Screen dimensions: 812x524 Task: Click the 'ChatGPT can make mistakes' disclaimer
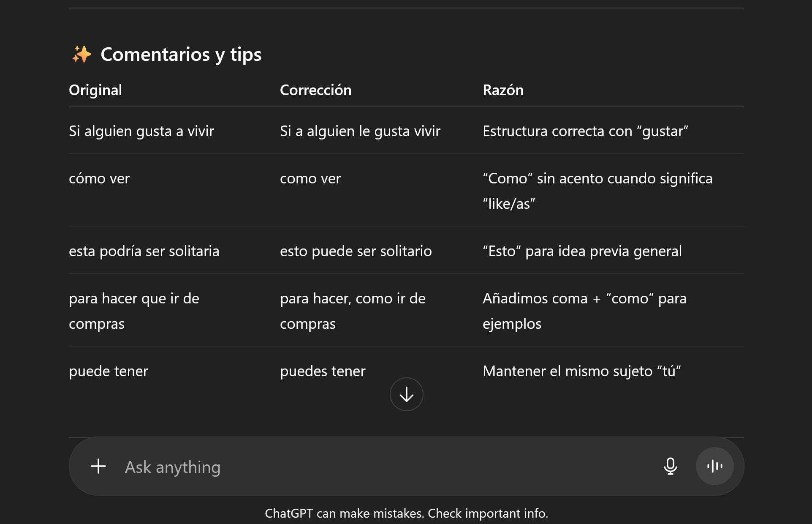tap(406, 513)
